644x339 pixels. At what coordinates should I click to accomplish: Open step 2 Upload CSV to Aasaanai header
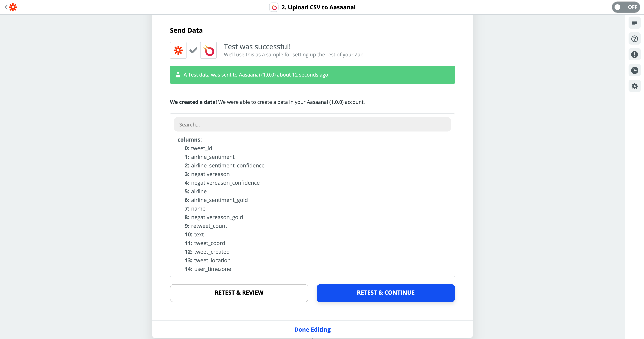(x=319, y=7)
